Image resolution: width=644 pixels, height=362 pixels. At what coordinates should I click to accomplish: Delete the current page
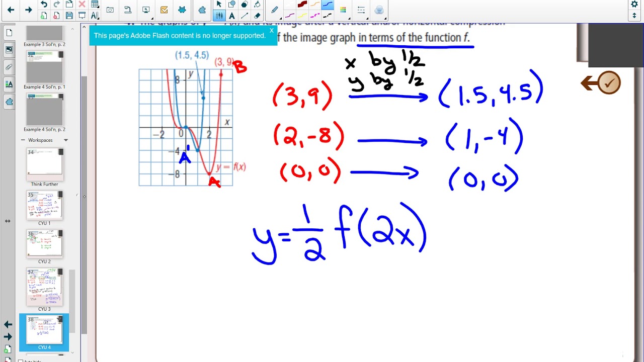[x=56, y=16]
